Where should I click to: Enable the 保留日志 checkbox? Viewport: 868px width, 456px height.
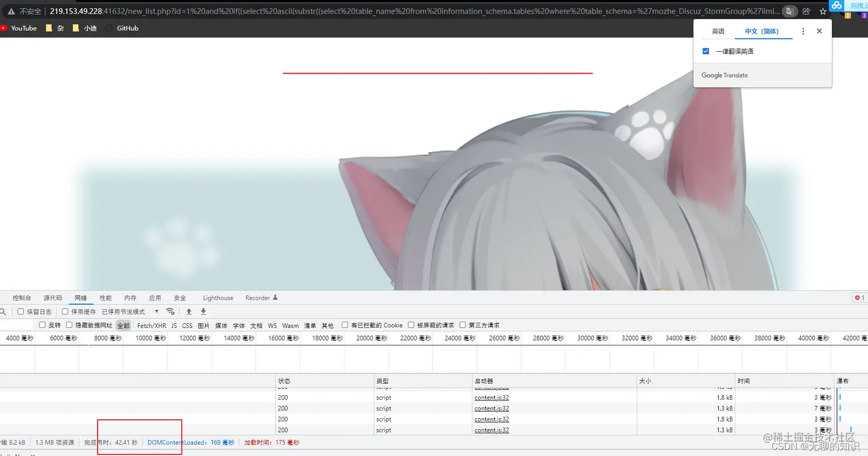pyautogui.click(x=21, y=311)
